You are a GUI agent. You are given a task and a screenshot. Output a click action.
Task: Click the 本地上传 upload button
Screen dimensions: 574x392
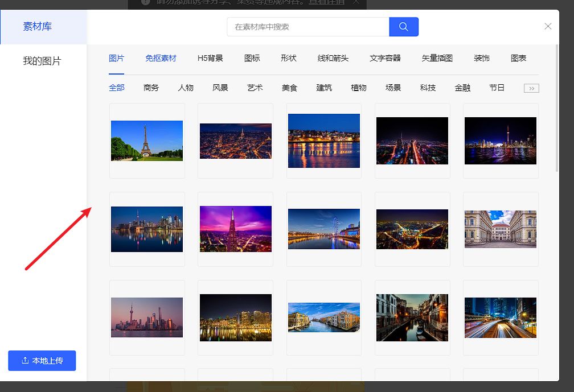[x=42, y=361]
